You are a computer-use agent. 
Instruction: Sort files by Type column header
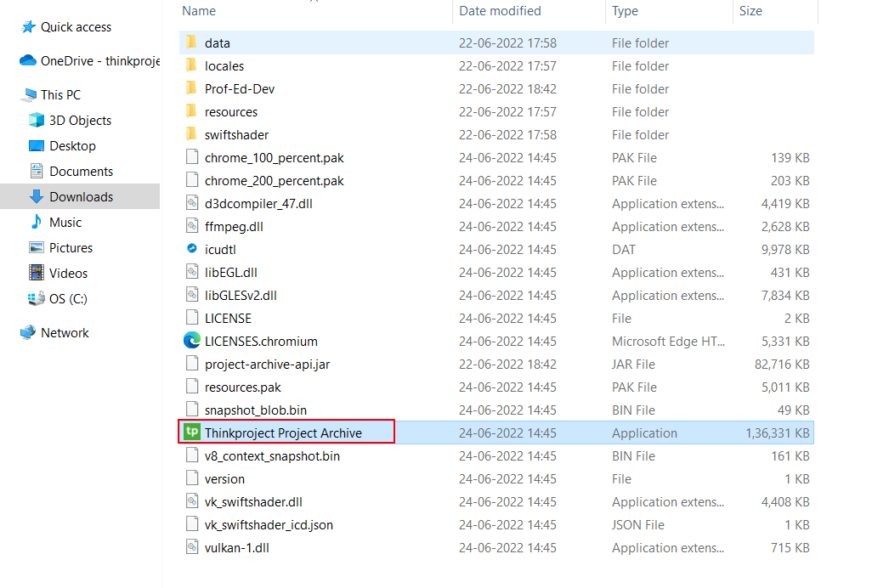[625, 11]
